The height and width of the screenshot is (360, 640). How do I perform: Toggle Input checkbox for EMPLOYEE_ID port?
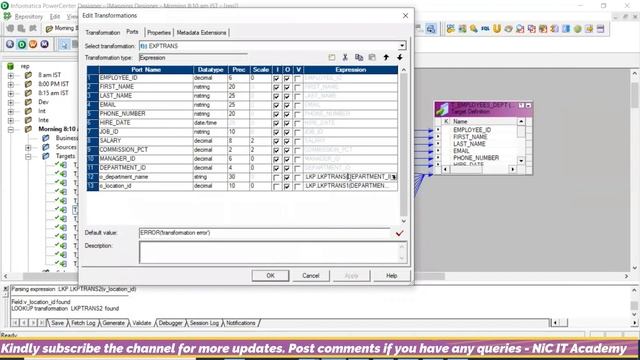click(x=276, y=78)
